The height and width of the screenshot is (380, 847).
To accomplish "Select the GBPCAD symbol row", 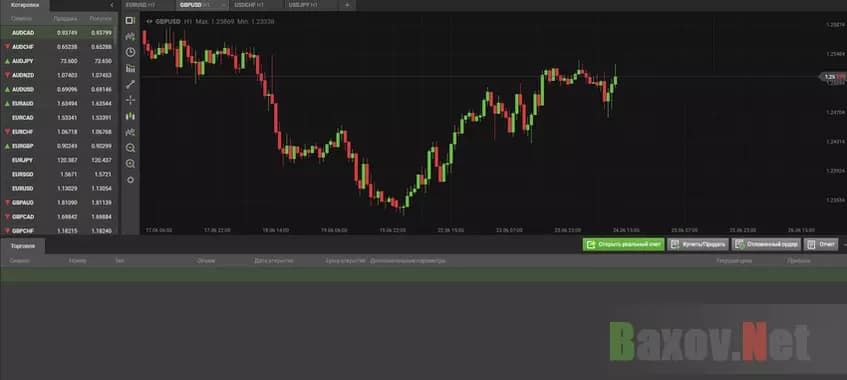I will 57,216.
